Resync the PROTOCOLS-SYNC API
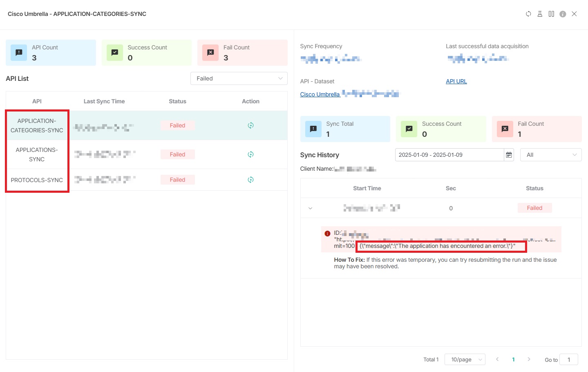Screen dimensions: 588x372 251,180
